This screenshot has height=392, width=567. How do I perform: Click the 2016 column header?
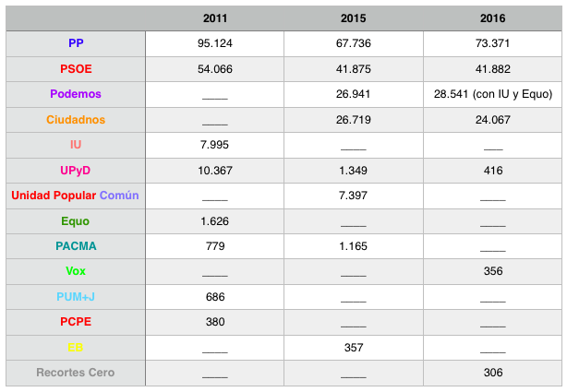tap(492, 18)
